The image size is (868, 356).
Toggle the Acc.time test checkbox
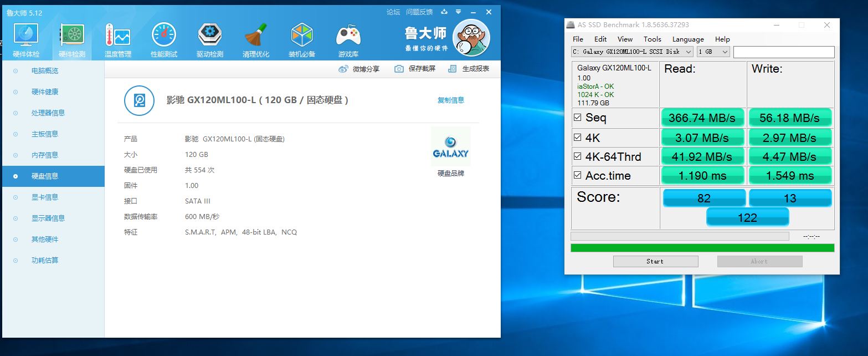point(578,176)
